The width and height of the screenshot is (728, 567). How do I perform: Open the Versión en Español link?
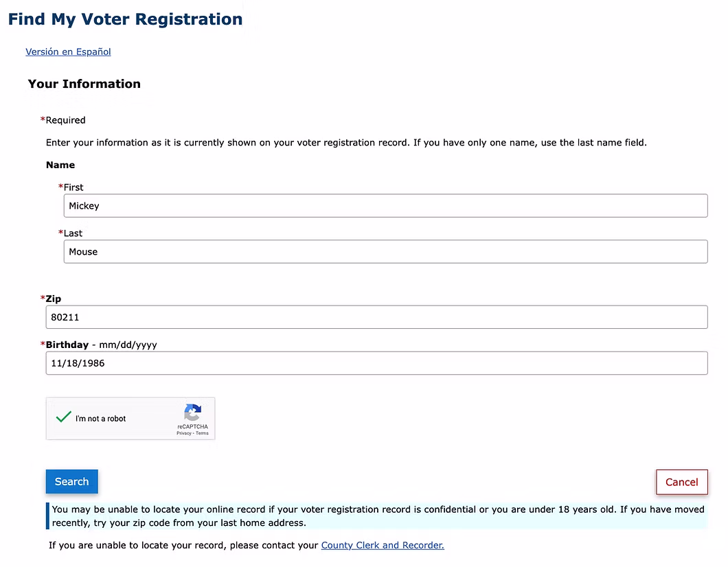tap(68, 51)
